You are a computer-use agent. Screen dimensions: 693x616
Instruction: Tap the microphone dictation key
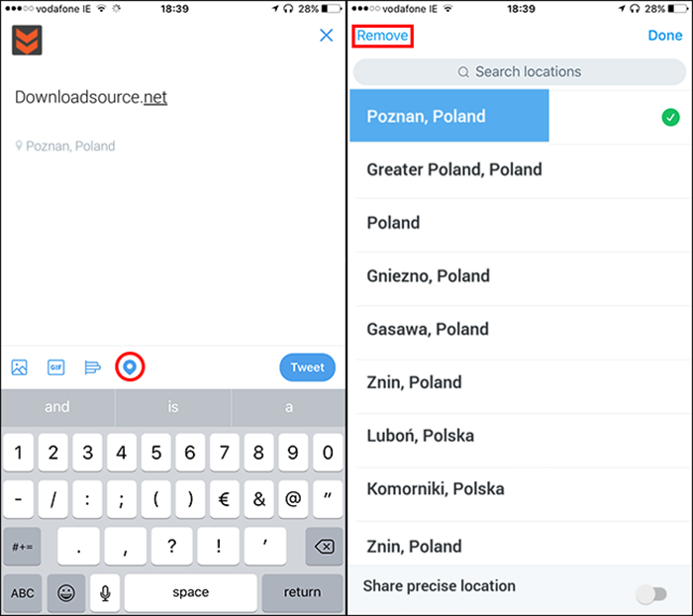click(105, 592)
